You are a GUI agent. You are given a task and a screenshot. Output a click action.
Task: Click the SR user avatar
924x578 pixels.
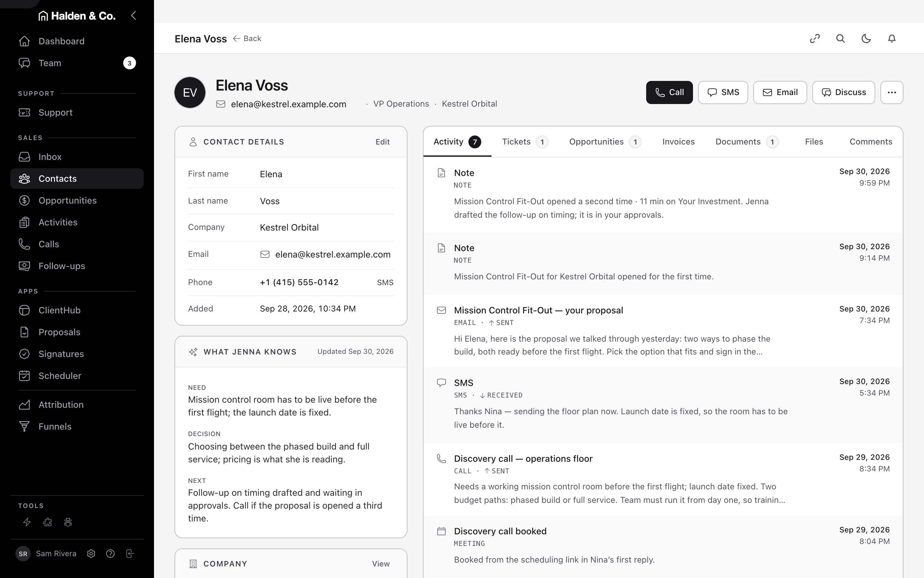[x=23, y=554]
